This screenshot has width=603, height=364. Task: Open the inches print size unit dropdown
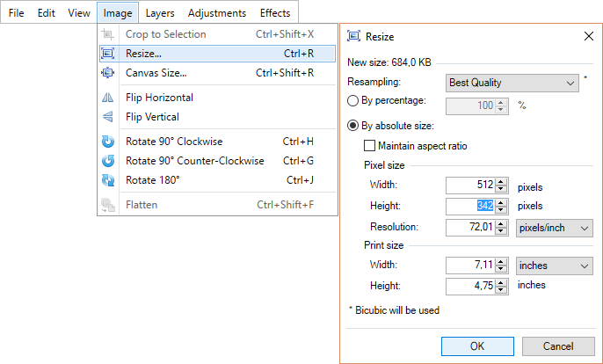tap(554, 266)
